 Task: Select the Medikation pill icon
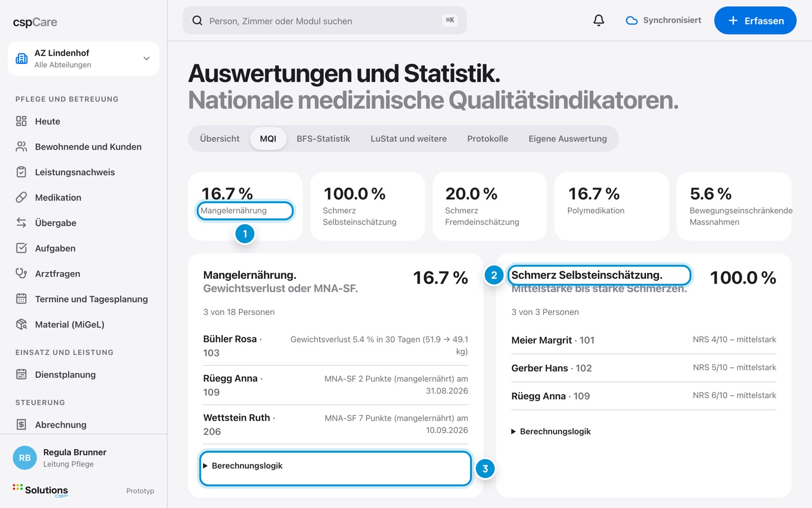(21, 197)
